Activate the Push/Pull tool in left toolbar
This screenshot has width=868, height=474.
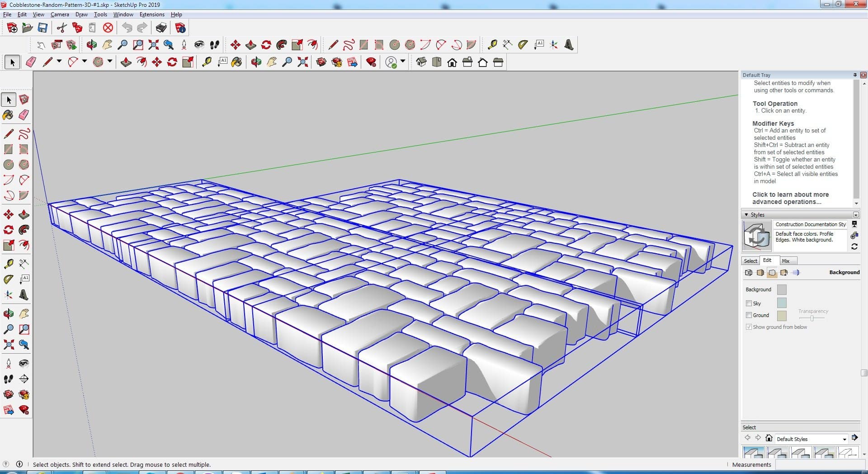[x=24, y=214]
